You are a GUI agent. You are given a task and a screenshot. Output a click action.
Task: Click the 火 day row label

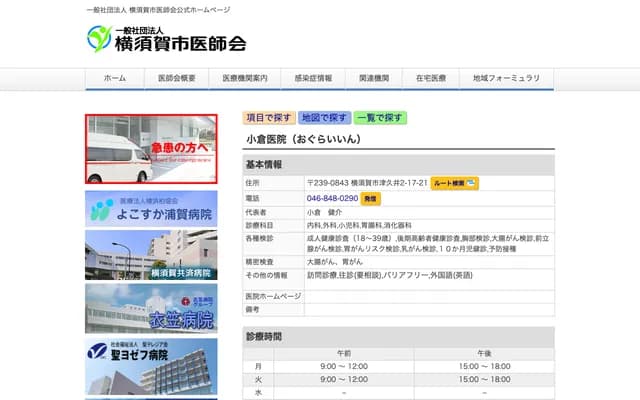point(258,380)
